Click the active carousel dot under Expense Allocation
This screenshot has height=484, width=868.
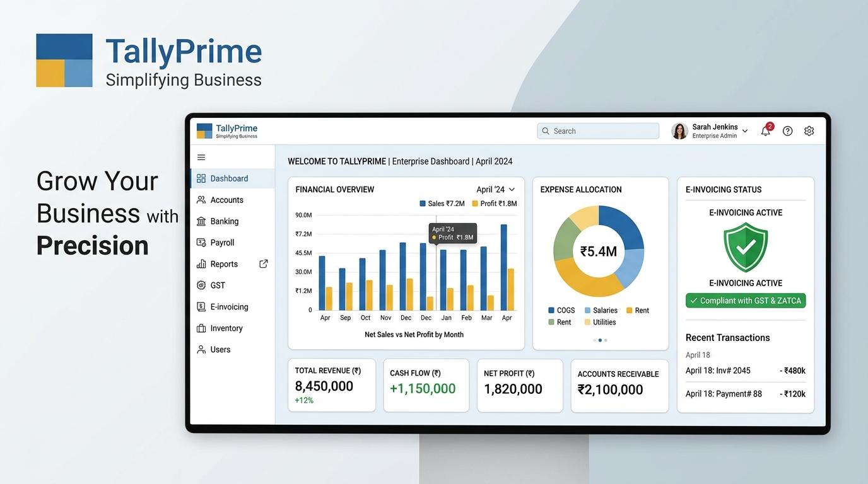pyautogui.click(x=600, y=340)
